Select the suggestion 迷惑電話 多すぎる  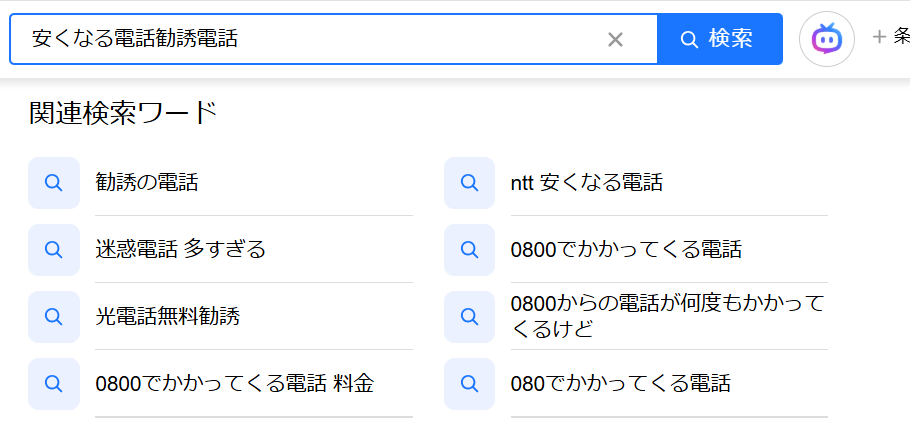click(181, 250)
